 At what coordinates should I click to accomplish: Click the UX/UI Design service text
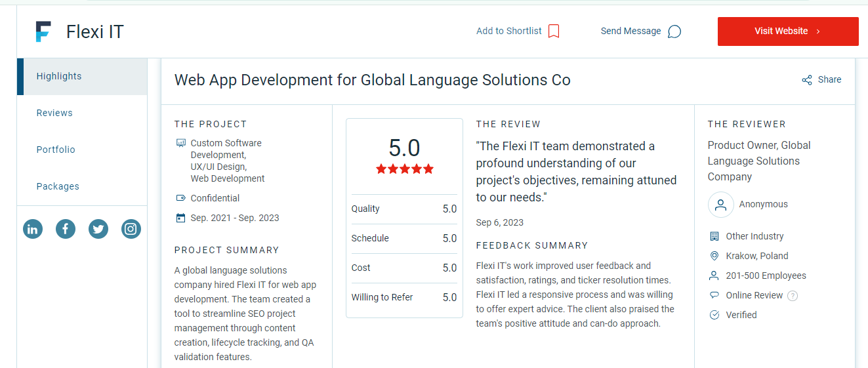[x=218, y=167]
